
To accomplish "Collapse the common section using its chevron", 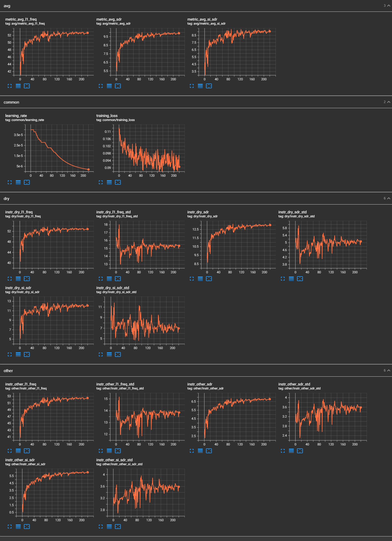I will [389, 102].
